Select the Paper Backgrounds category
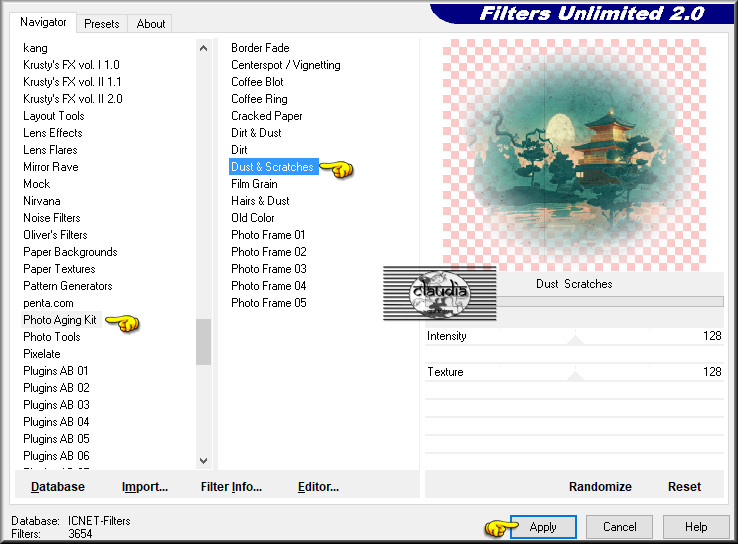The height and width of the screenshot is (544, 738). [70, 252]
